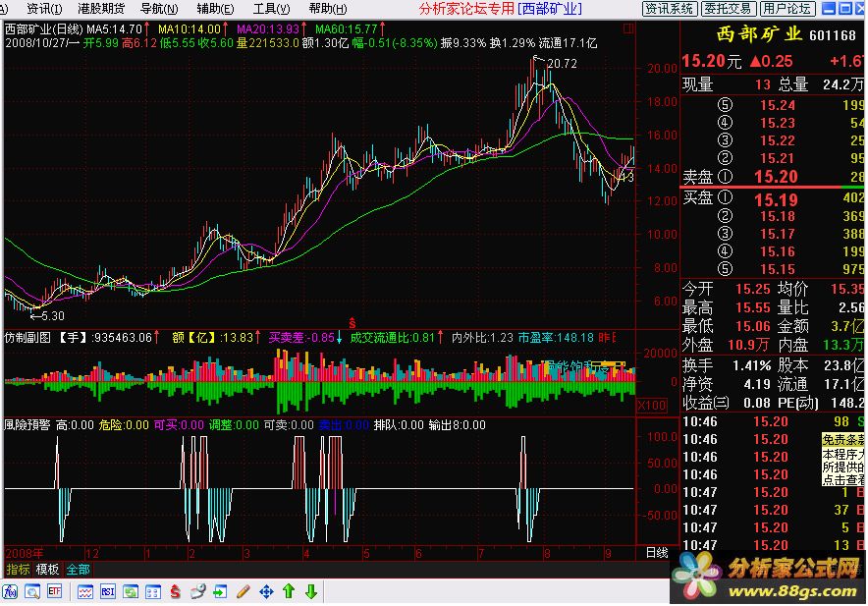Click buy level ① price 15.19

776,199
